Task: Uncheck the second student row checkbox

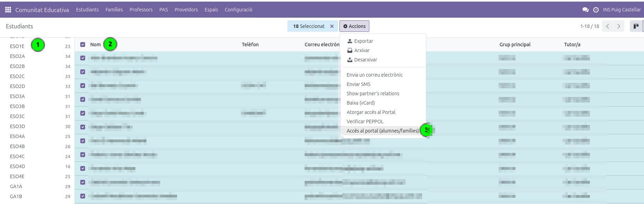Action: 83,72
